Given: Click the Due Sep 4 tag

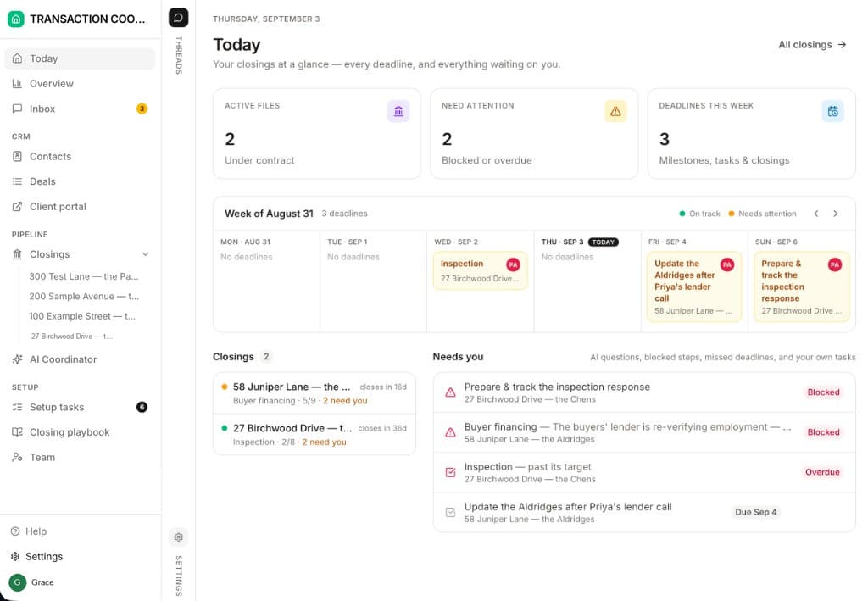Looking at the screenshot, I should [755, 512].
